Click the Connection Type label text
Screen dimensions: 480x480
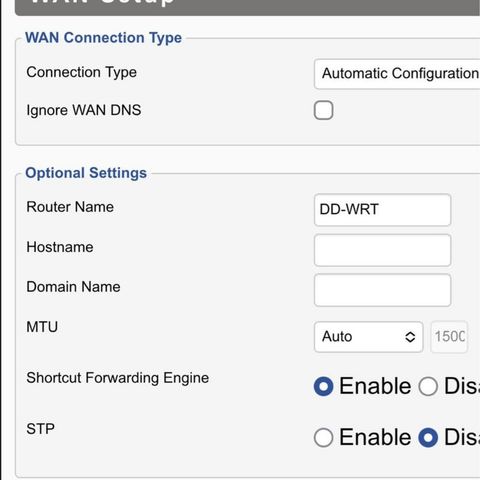(81, 72)
